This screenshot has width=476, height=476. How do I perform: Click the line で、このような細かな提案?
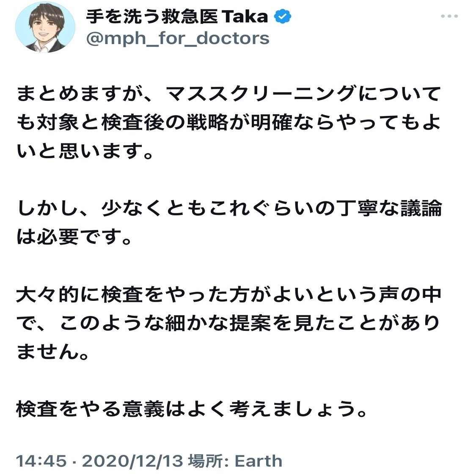(228, 323)
